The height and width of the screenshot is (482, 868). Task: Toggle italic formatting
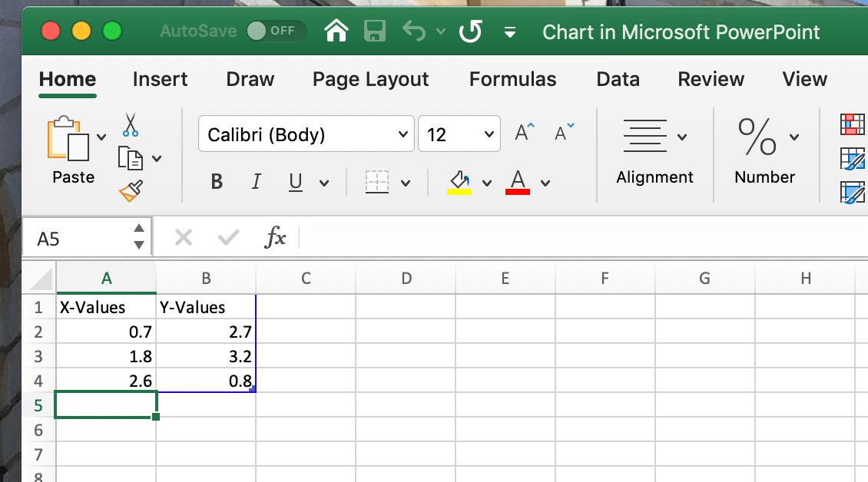tap(256, 182)
